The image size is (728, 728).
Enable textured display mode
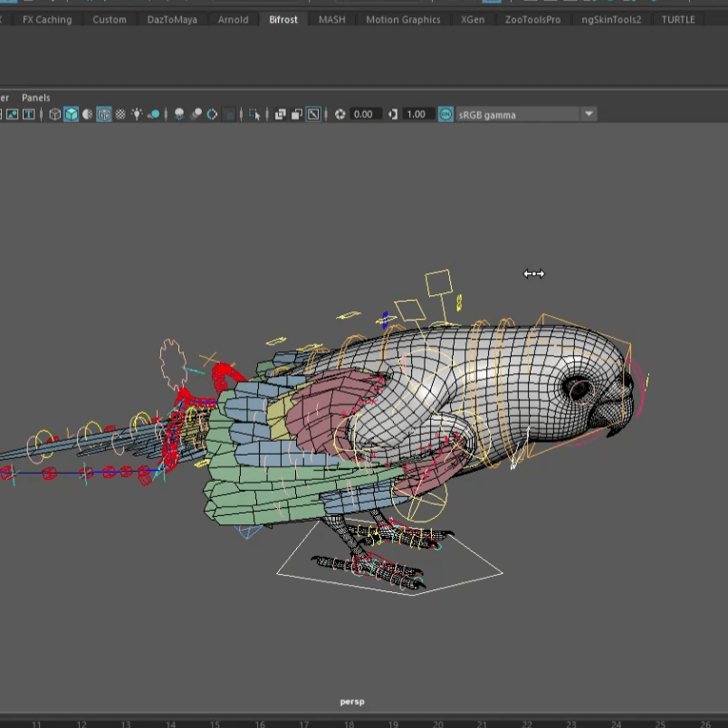click(120, 114)
